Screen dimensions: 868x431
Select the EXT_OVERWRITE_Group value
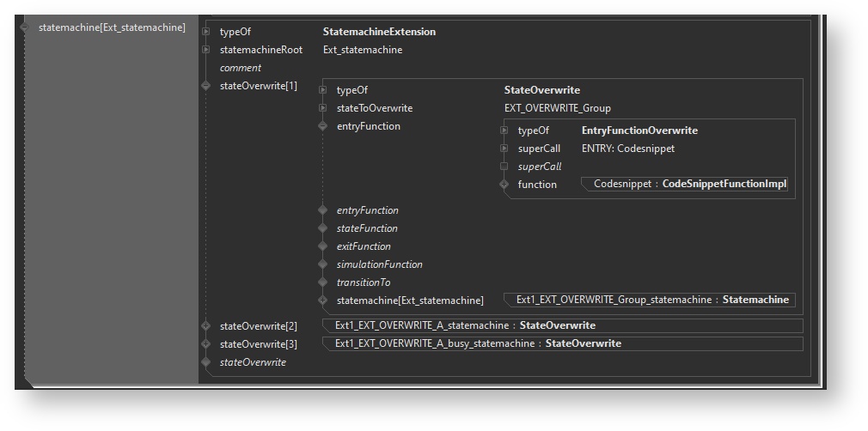[557, 108]
